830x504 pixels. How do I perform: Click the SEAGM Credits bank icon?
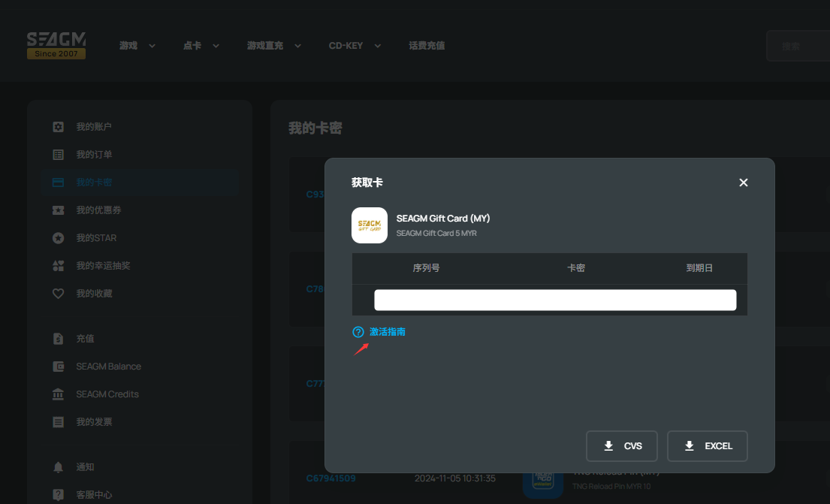point(59,394)
